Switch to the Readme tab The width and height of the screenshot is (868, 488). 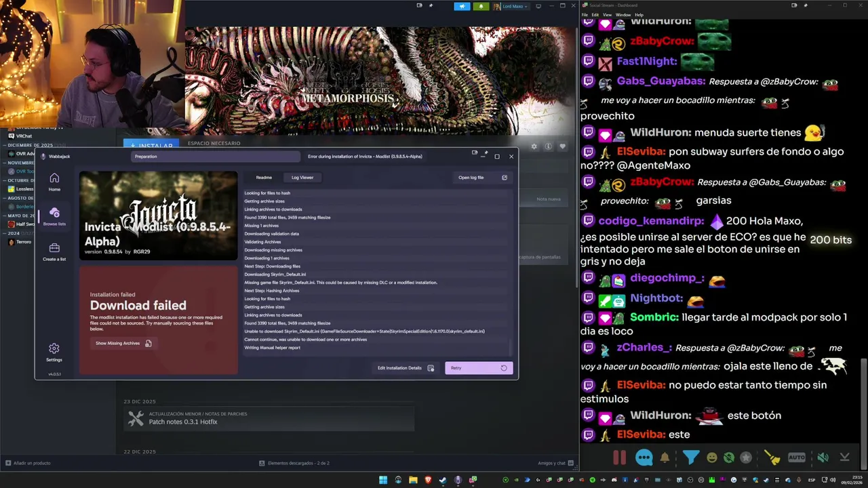(x=264, y=178)
